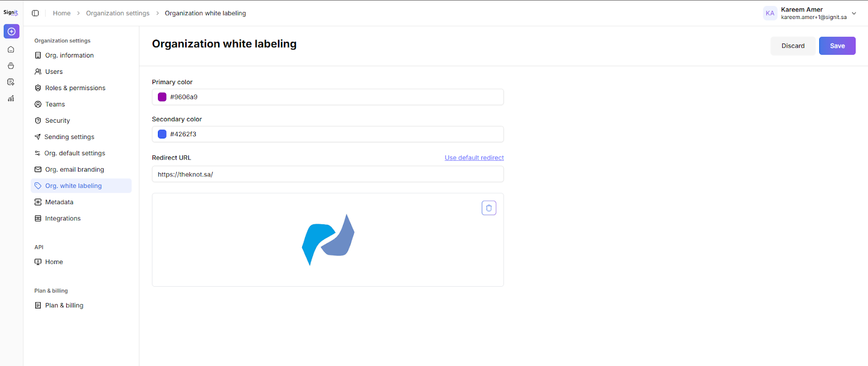Click the purple create new plus icon
The width and height of the screenshot is (868, 366).
coord(11,31)
